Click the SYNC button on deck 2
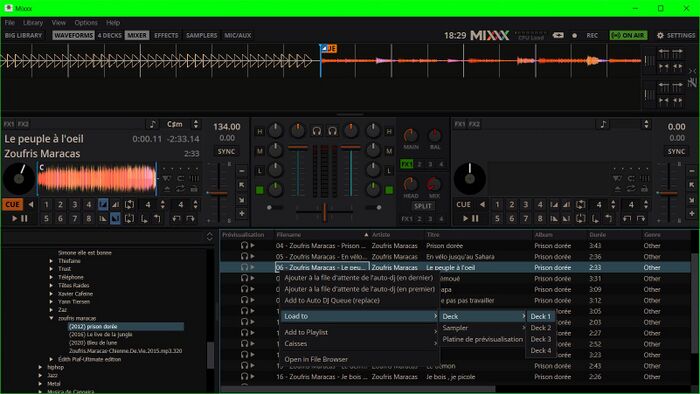The height and width of the screenshot is (394, 700). [x=676, y=152]
